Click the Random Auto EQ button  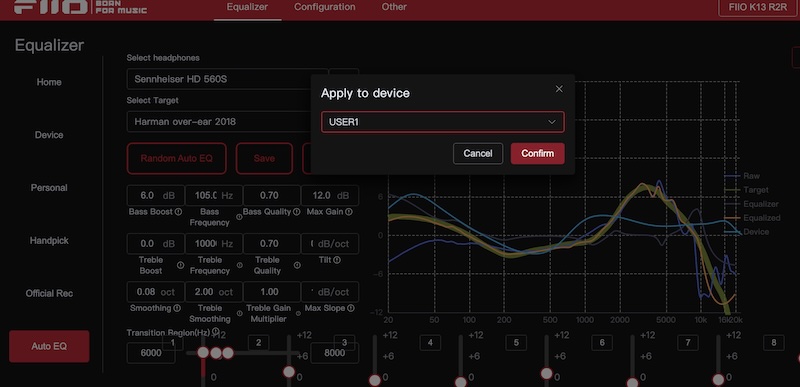coord(177,159)
